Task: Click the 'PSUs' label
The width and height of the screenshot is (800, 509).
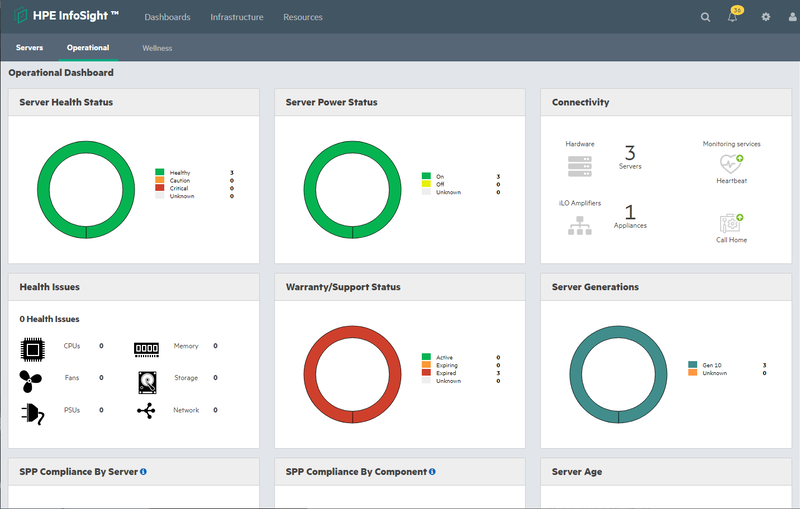Action: [72, 410]
